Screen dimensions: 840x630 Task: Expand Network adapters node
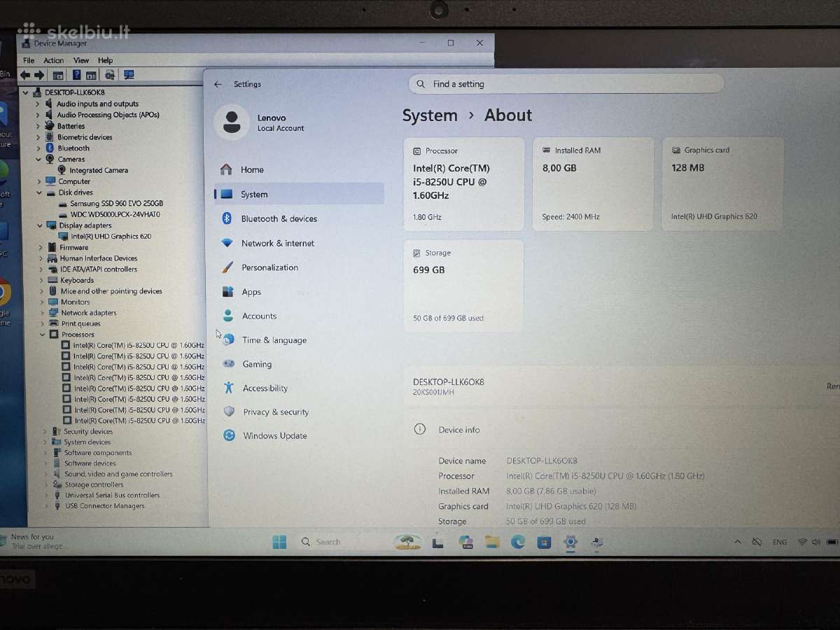pos(43,313)
